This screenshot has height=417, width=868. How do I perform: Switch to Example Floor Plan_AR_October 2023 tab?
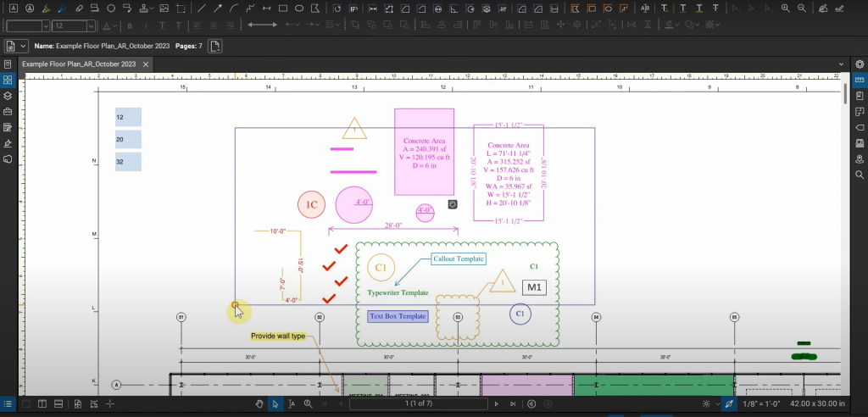[x=79, y=64]
